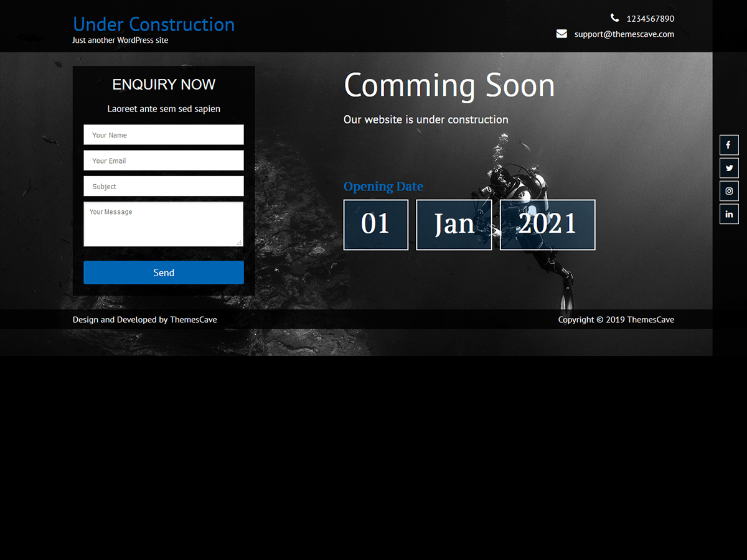The height and width of the screenshot is (560, 747).
Task: Open the Facebook social icon
Action: tap(728, 144)
